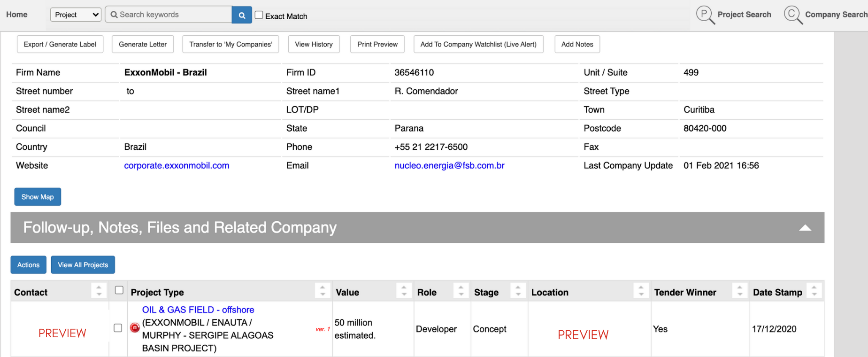Check the OIL & GAS FIELD project row
Viewport: 868px width, 357px height.
[118, 328]
